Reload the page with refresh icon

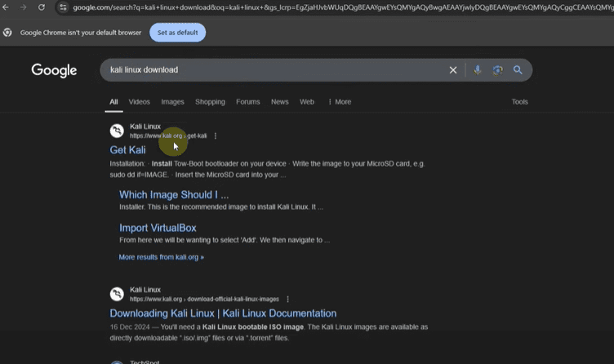[x=42, y=7]
